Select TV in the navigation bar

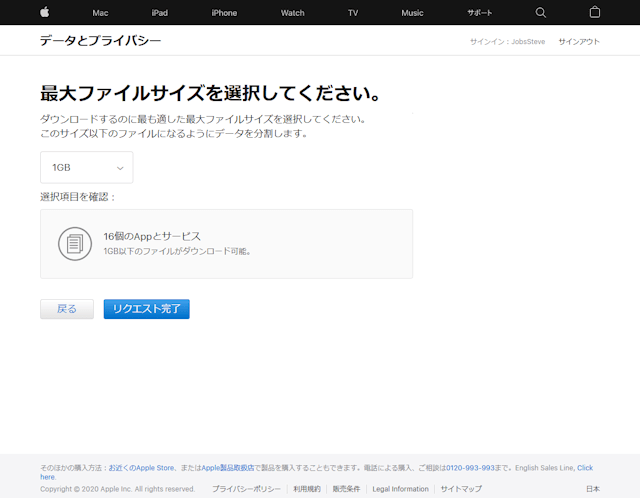tap(353, 13)
